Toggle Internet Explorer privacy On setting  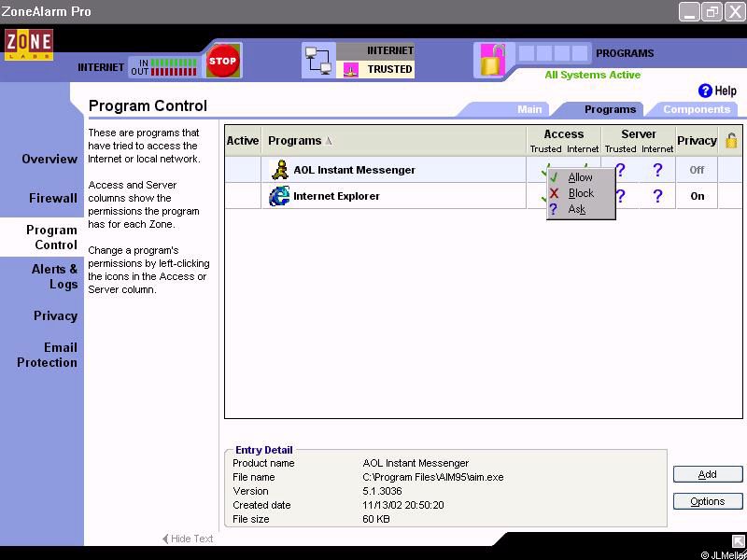tap(697, 196)
